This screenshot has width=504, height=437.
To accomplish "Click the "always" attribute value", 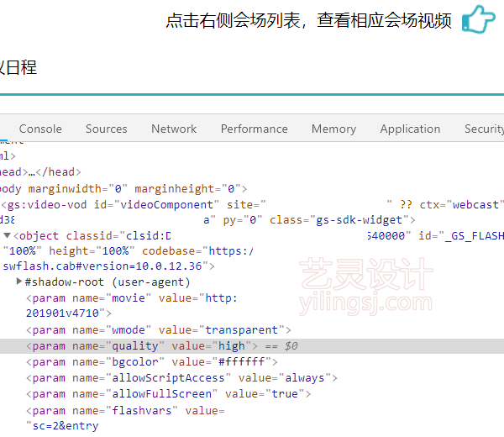I will (x=305, y=378).
